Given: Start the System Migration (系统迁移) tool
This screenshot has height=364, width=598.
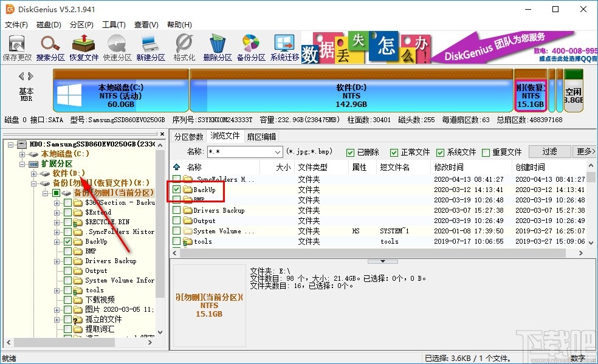Looking at the screenshot, I should (284, 47).
